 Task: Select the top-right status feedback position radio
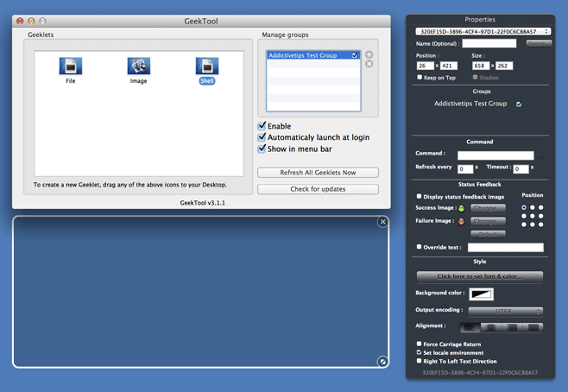click(x=541, y=207)
